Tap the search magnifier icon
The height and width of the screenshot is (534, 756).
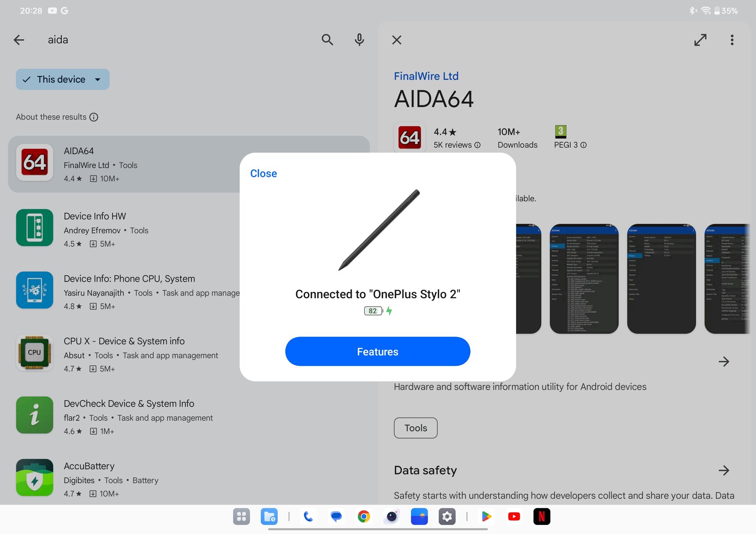click(x=327, y=40)
